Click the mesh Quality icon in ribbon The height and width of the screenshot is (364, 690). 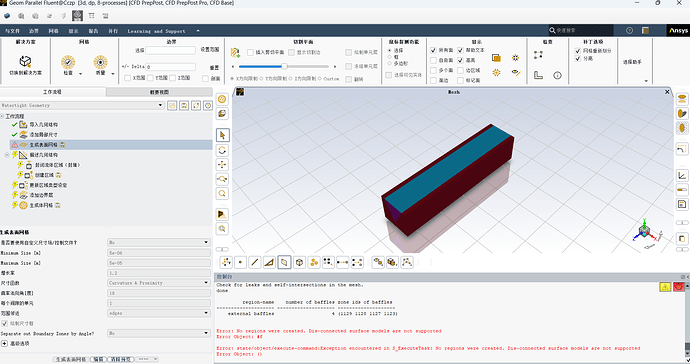pyautogui.click(x=100, y=62)
